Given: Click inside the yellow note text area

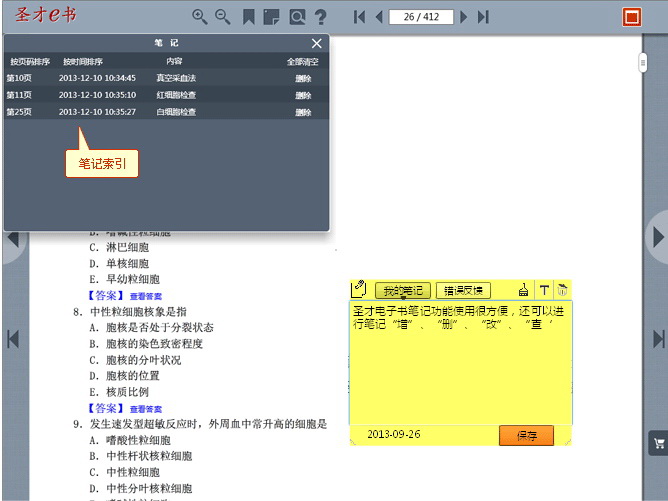Looking at the screenshot, I should pyautogui.click(x=461, y=363).
